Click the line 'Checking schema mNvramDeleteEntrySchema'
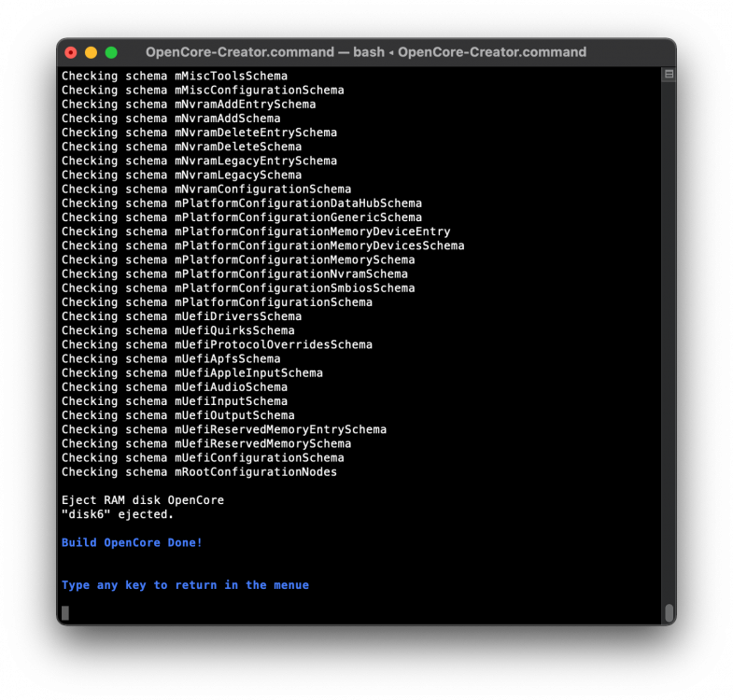The height and width of the screenshot is (700, 733). tap(199, 133)
